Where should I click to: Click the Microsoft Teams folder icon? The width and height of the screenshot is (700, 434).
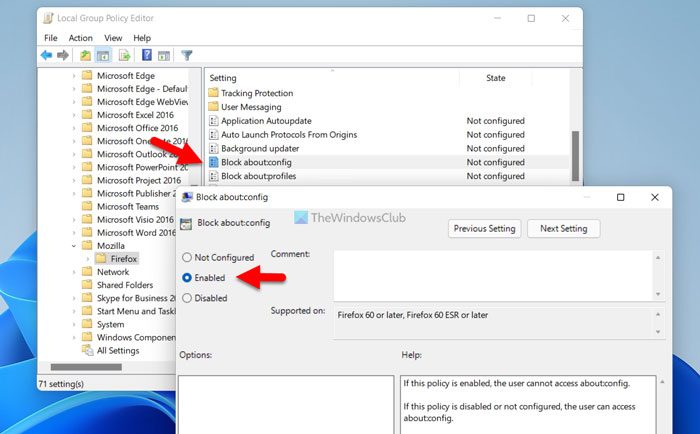click(87, 206)
